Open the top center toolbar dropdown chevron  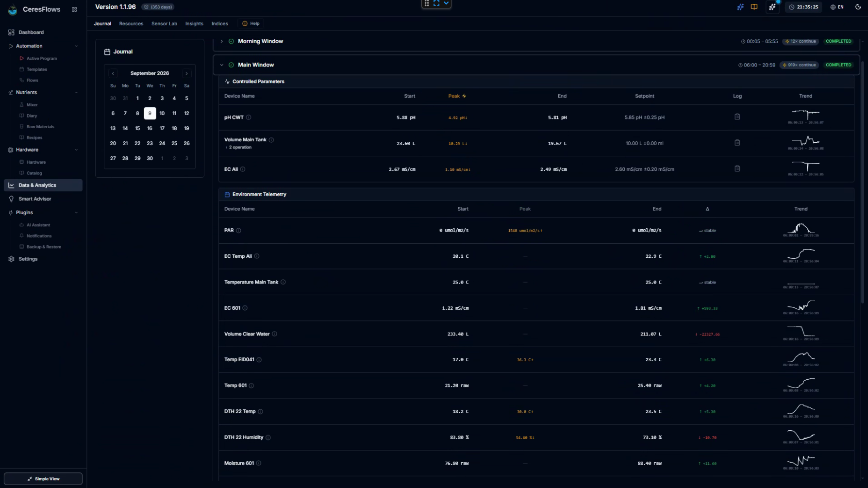446,3
